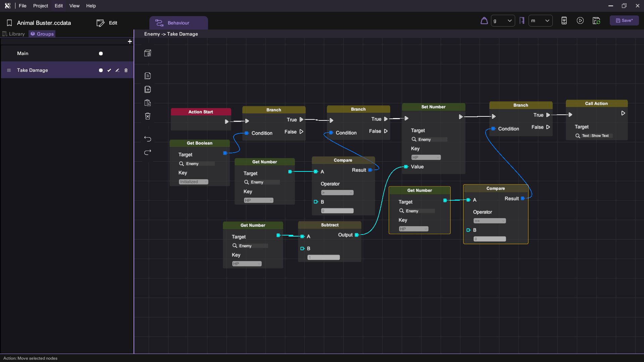This screenshot has width=644, height=362.
Task: Open the weight unit 'g' dropdown
Action: [x=503, y=21]
